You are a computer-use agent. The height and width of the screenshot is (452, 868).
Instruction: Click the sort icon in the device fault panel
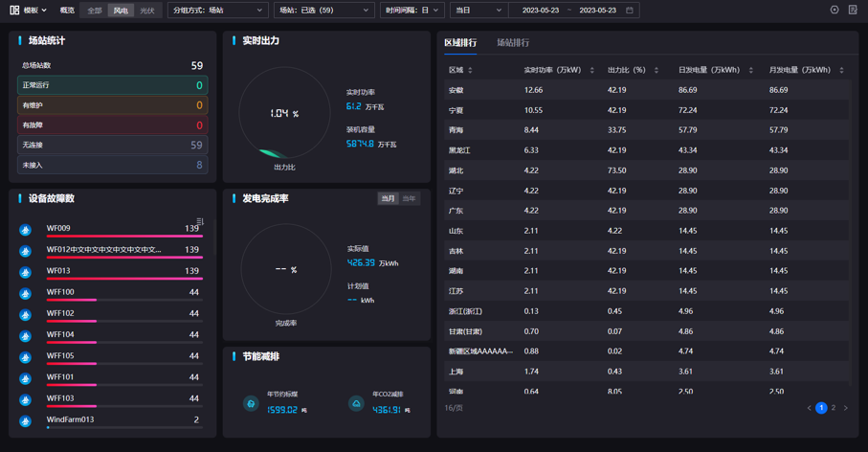click(x=200, y=221)
